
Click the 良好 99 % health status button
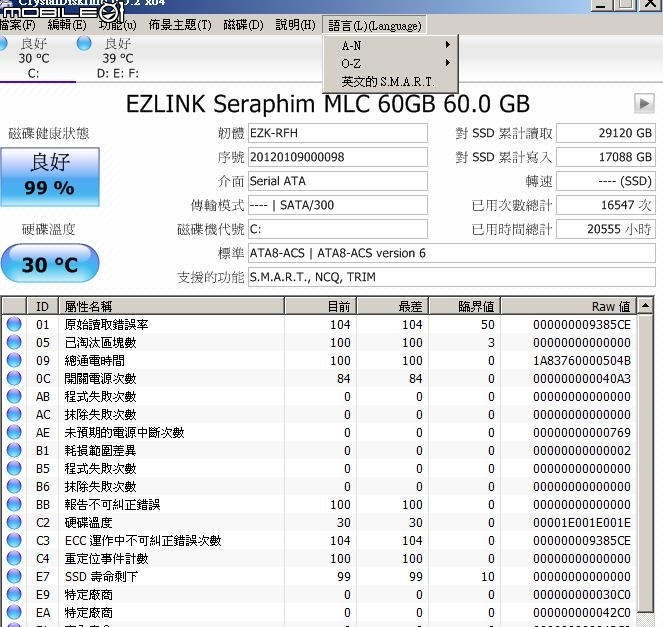coord(50,177)
